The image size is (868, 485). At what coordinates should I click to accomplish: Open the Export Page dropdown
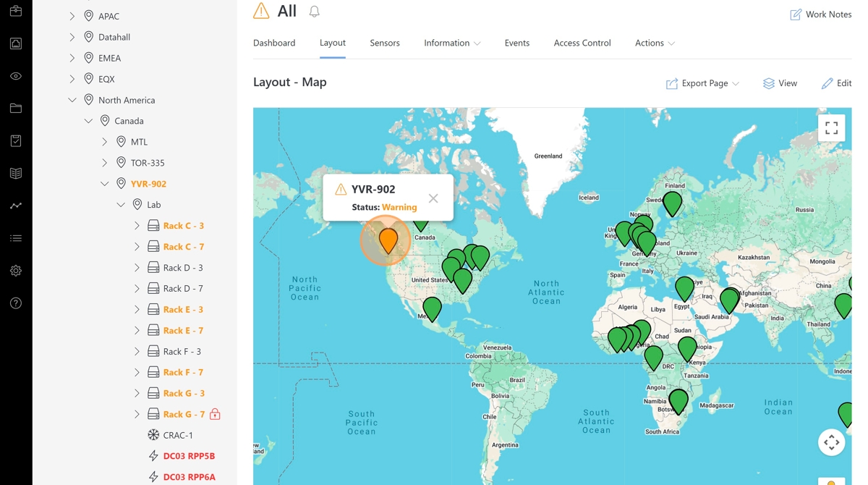[x=702, y=83]
